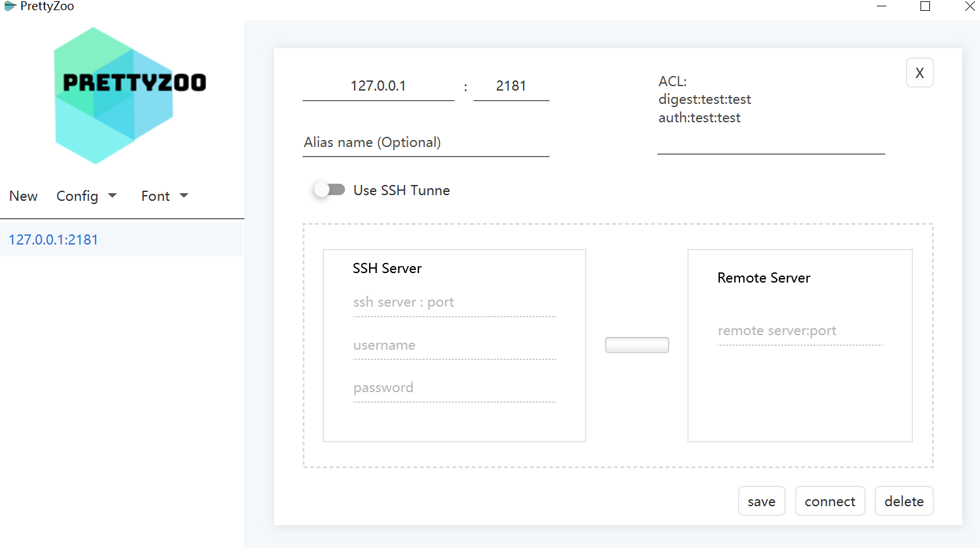Click the New menu item
The image size is (980, 548).
click(x=23, y=196)
